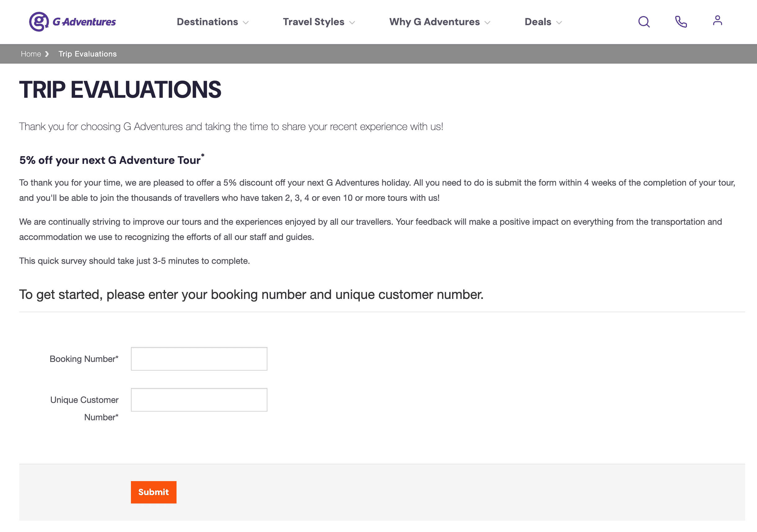
Task: Navigate to Home via the breadcrumb link
Action: pyautogui.click(x=31, y=54)
